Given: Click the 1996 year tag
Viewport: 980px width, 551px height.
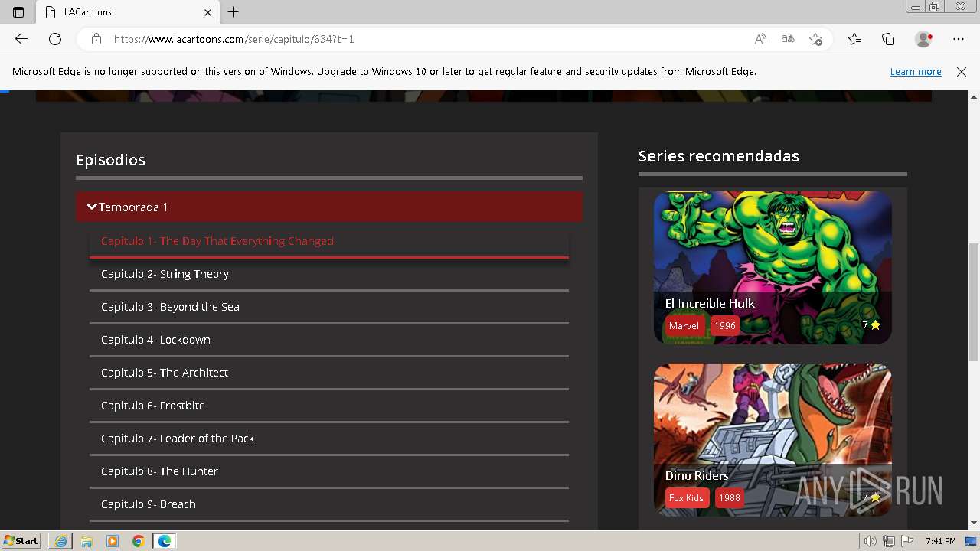Looking at the screenshot, I should tap(724, 325).
